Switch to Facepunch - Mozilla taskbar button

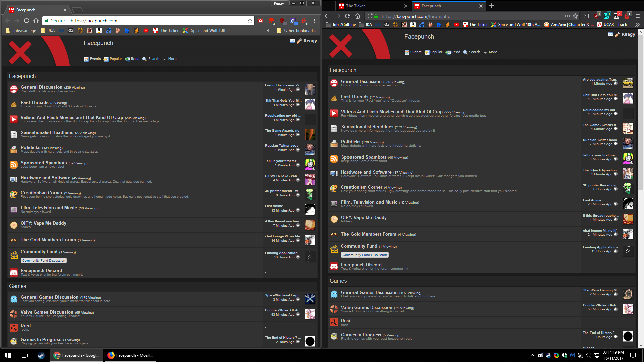coord(130,355)
